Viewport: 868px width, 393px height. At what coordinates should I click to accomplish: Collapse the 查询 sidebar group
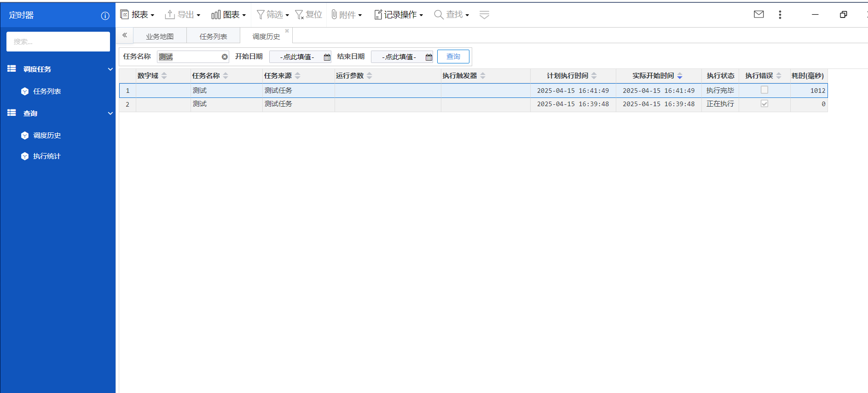110,113
